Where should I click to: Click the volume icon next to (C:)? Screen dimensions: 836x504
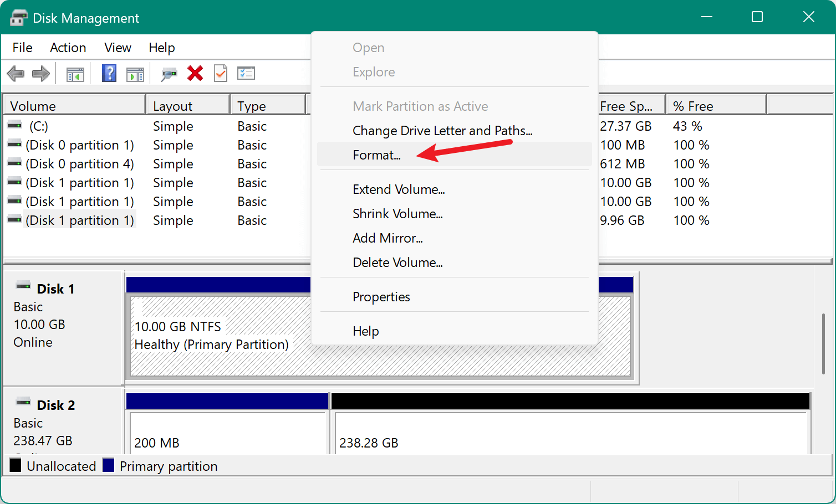14,126
